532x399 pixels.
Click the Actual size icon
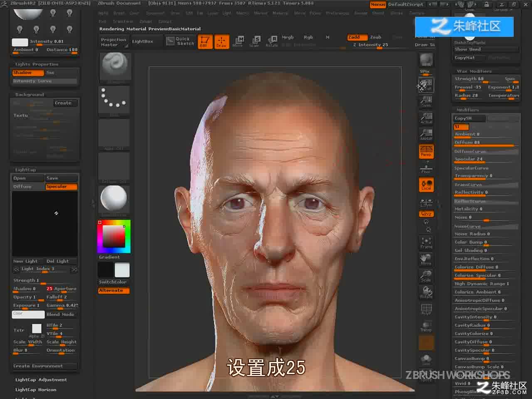[426, 118]
